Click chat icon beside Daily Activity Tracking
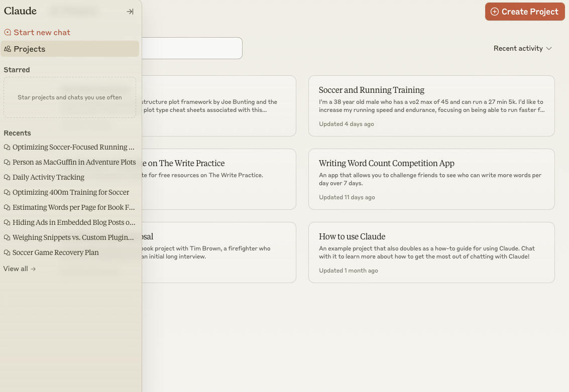Viewport: 569px width, 392px height. [x=7, y=177]
